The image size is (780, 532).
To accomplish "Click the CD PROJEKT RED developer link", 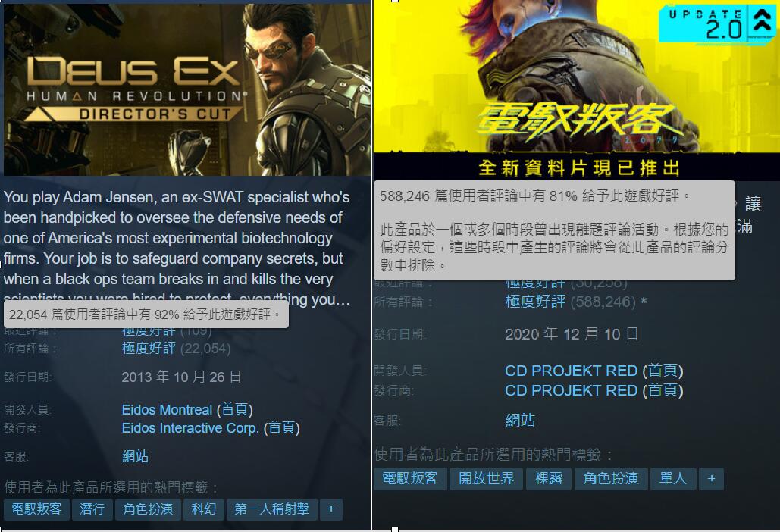I will [x=571, y=371].
